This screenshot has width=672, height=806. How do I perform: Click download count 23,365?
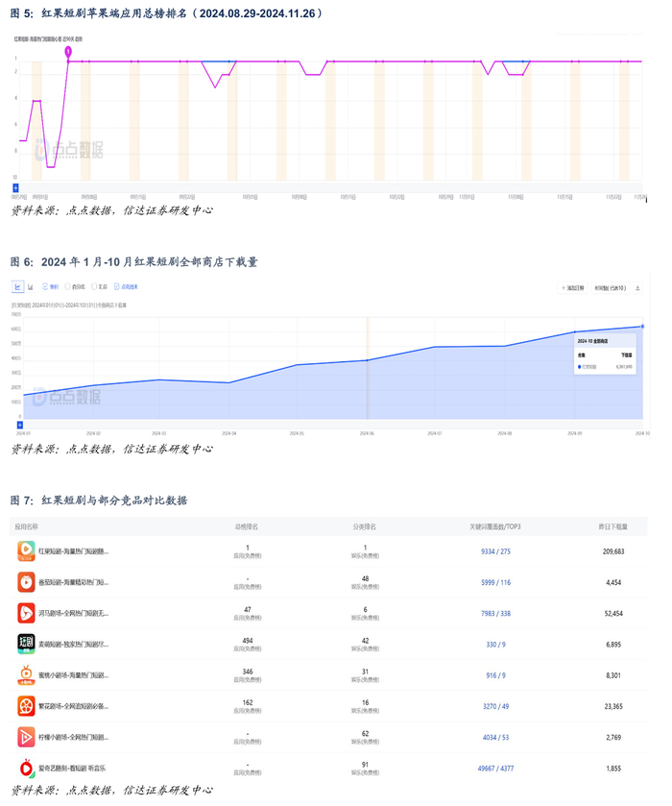(x=613, y=706)
